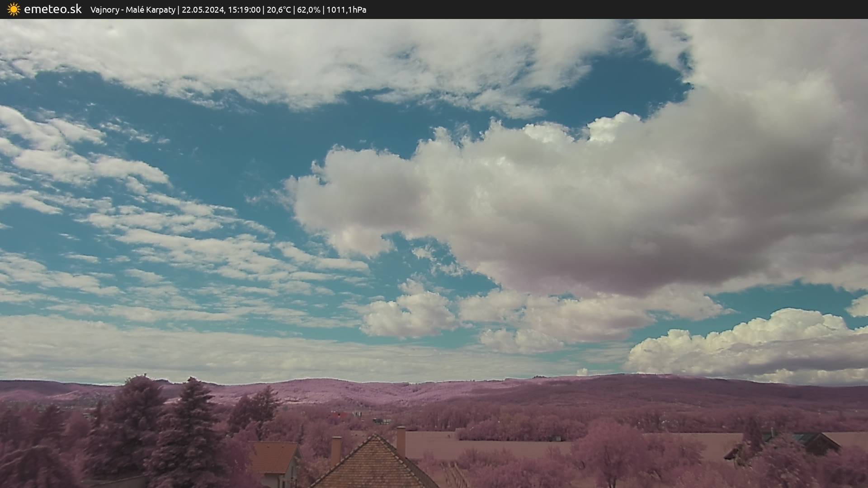Click the dark header bar empty area
868x488 pixels.
(x=633, y=9)
